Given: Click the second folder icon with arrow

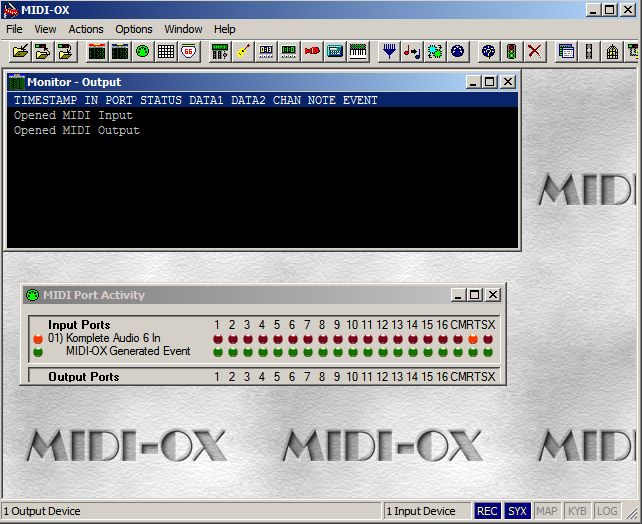Looking at the screenshot, I should tap(43, 52).
